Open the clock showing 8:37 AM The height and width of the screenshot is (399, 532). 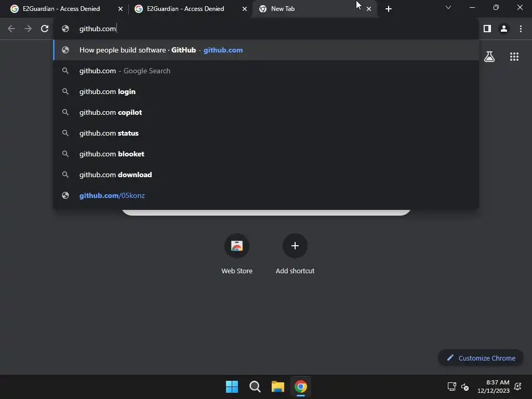point(494,387)
